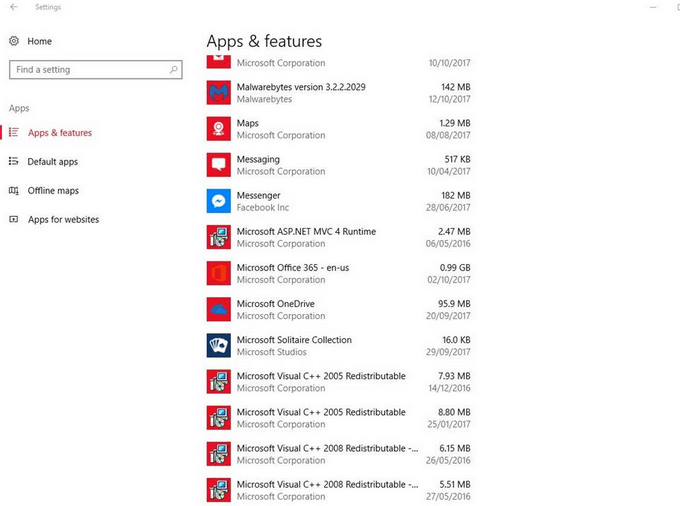Click the Messaging app icon
This screenshot has height=506, width=680.
(219, 165)
